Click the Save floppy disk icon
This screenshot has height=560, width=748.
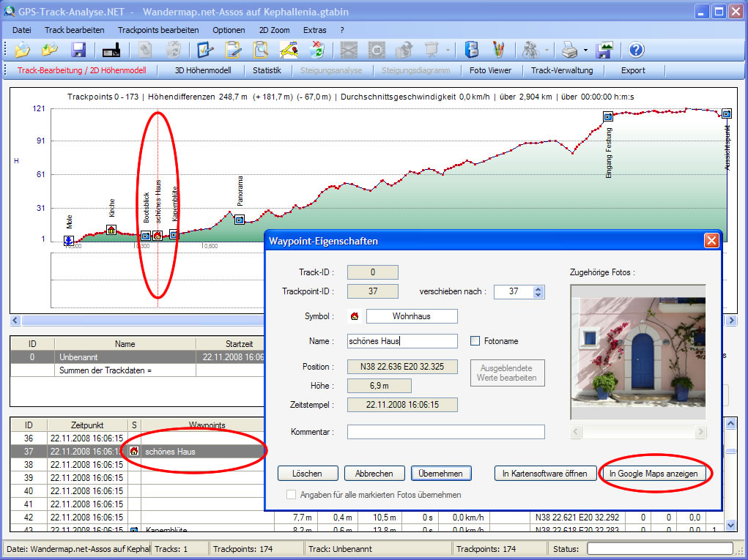click(x=78, y=50)
